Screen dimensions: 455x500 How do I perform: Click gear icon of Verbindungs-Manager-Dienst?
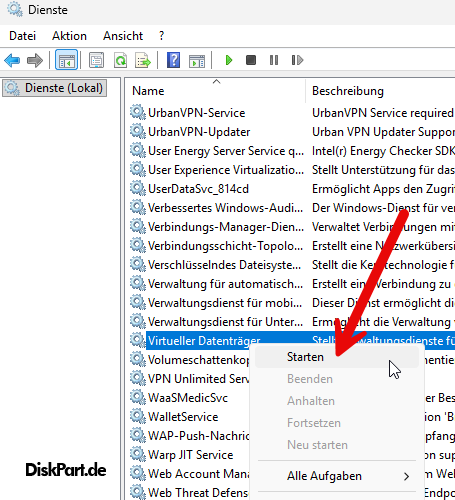click(x=138, y=226)
